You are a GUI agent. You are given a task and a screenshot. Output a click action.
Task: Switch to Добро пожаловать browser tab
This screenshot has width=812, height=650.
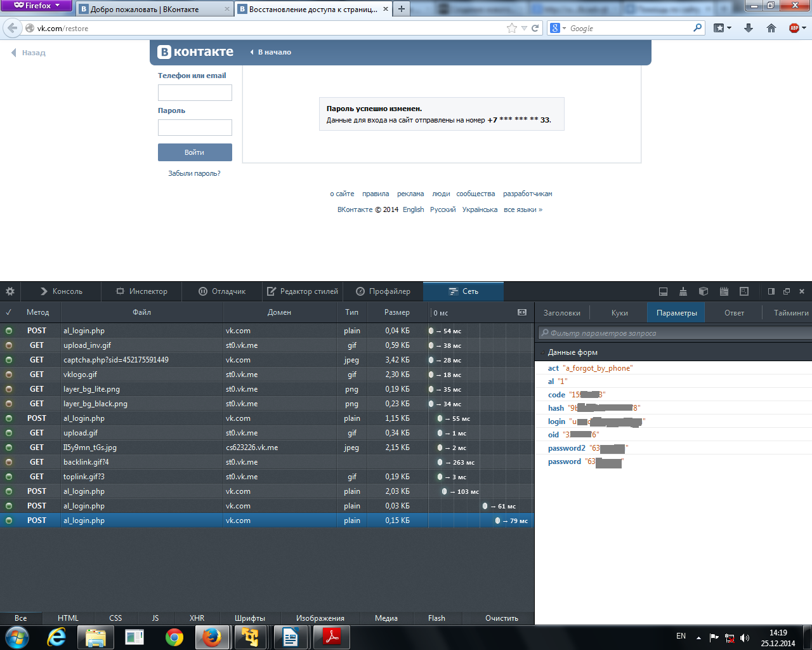[x=154, y=9]
